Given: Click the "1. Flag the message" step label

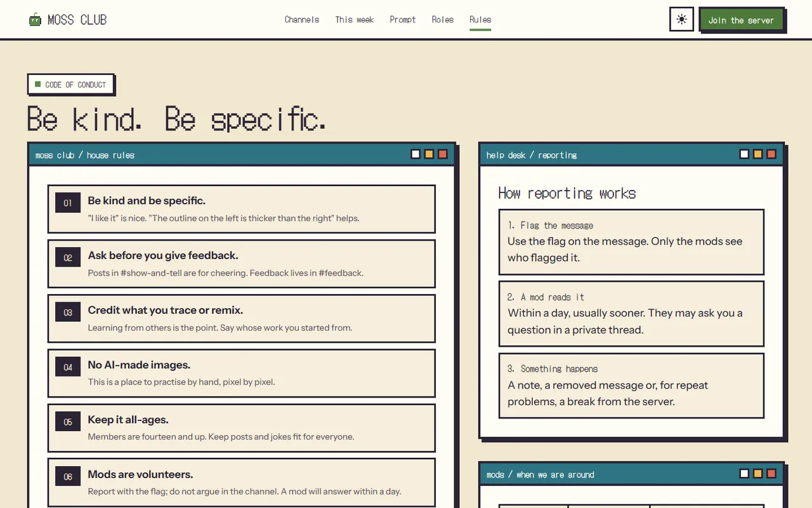Looking at the screenshot, I should pos(551,225).
